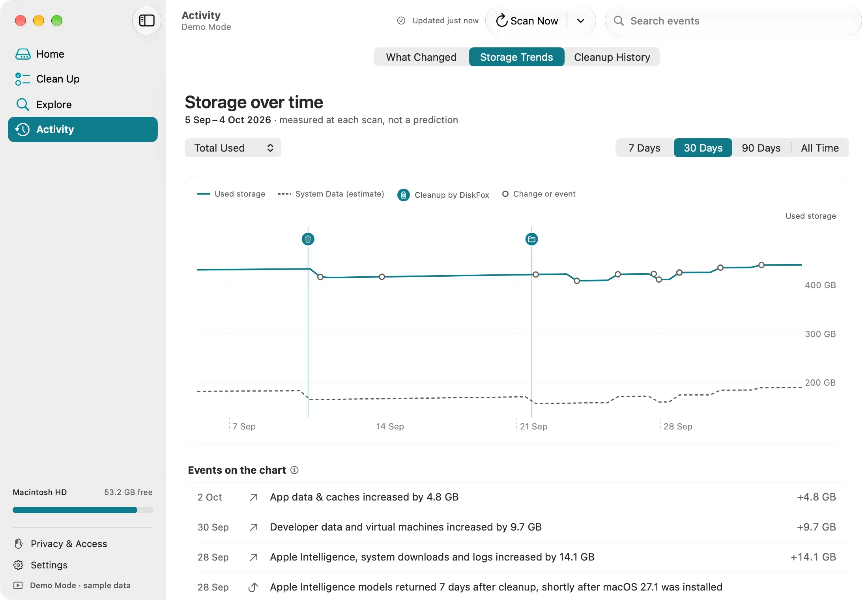
Task: Click the Used storage legend entry
Action: click(x=231, y=194)
